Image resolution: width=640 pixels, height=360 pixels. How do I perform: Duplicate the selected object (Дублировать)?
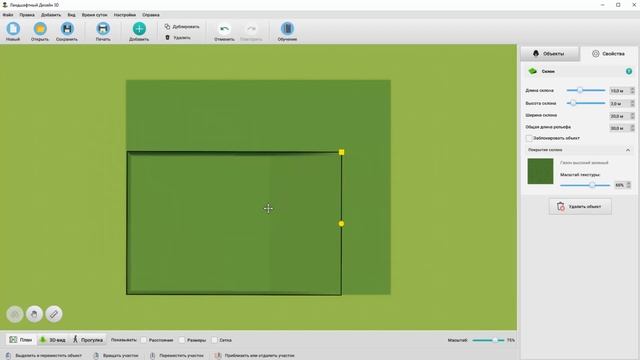(182, 27)
